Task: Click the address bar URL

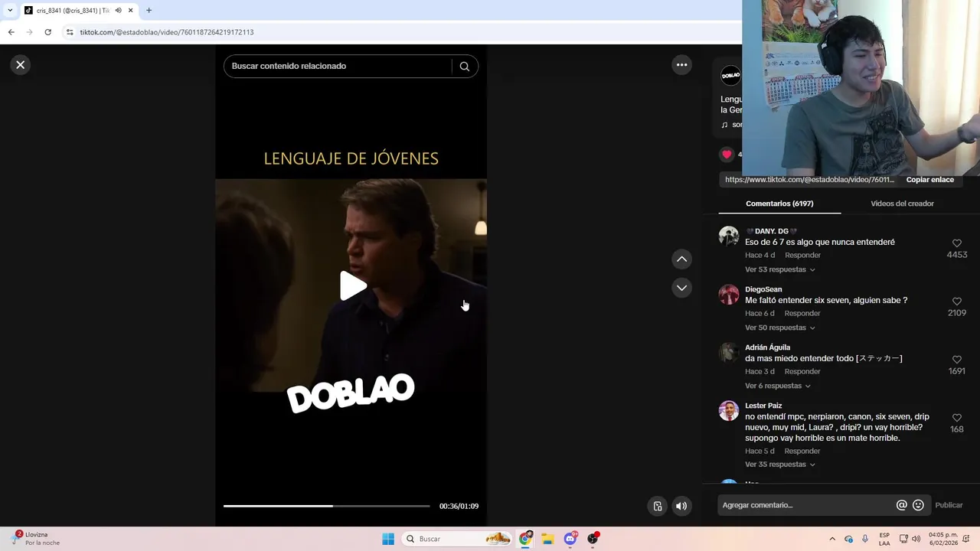Action: [167, 32]
